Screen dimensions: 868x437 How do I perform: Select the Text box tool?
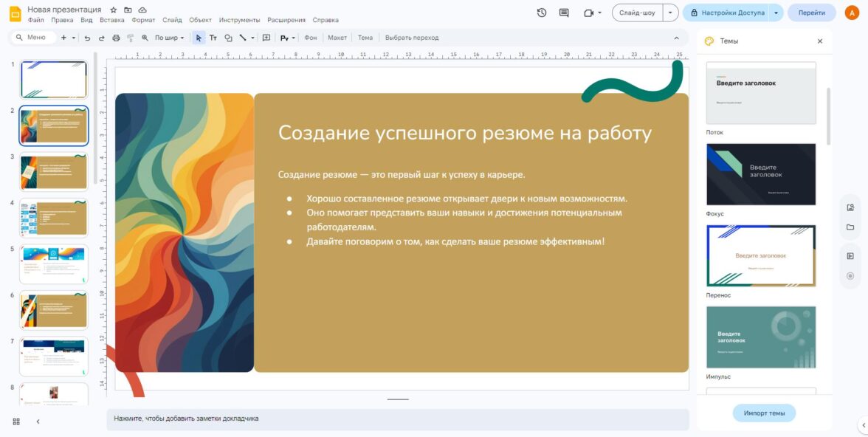tap(213, 38)
